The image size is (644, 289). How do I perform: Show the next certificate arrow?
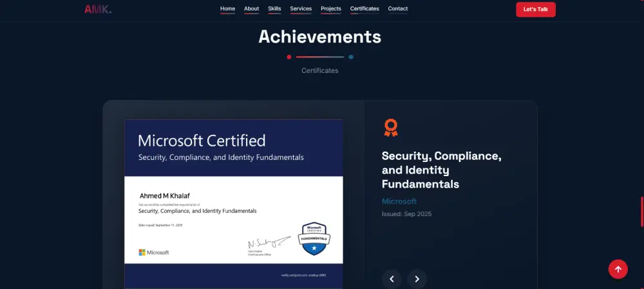coord(417,279)
